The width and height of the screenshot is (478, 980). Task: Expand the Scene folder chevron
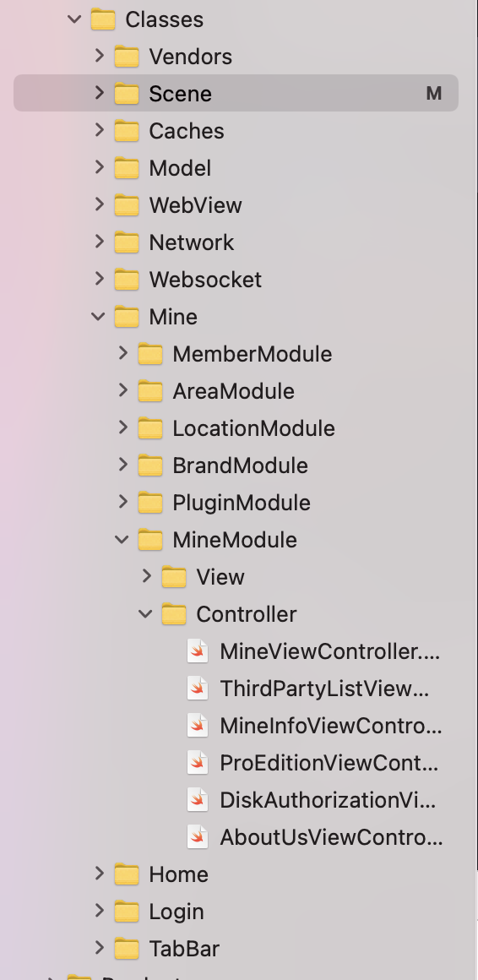(x=99, y=93)
